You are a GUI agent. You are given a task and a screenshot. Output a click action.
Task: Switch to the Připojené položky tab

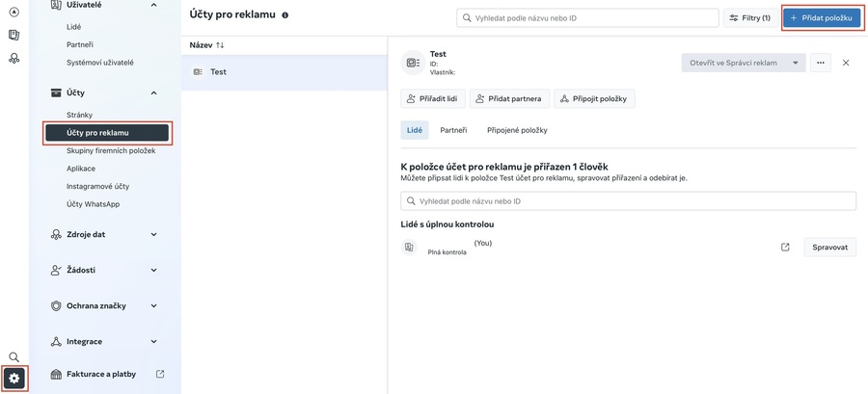[x=516, y=130]
